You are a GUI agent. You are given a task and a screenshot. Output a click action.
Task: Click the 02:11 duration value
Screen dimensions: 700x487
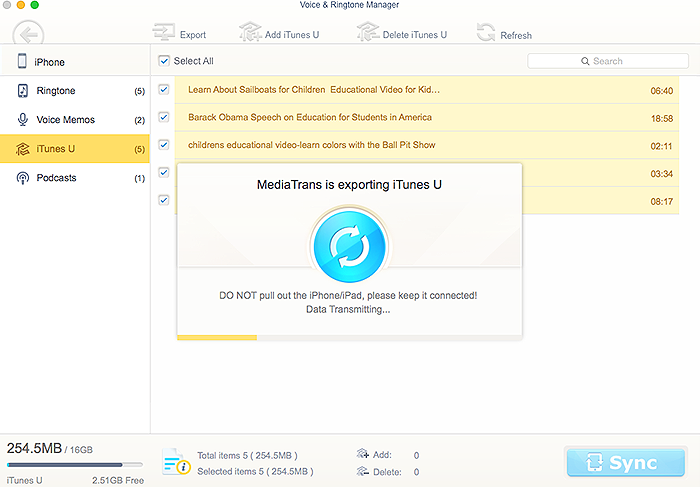662,146
